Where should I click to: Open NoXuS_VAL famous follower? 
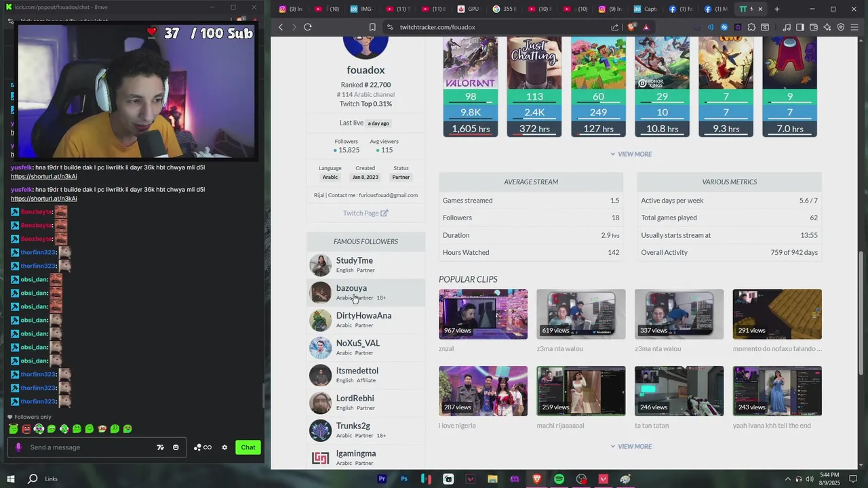tap(366, 348)
